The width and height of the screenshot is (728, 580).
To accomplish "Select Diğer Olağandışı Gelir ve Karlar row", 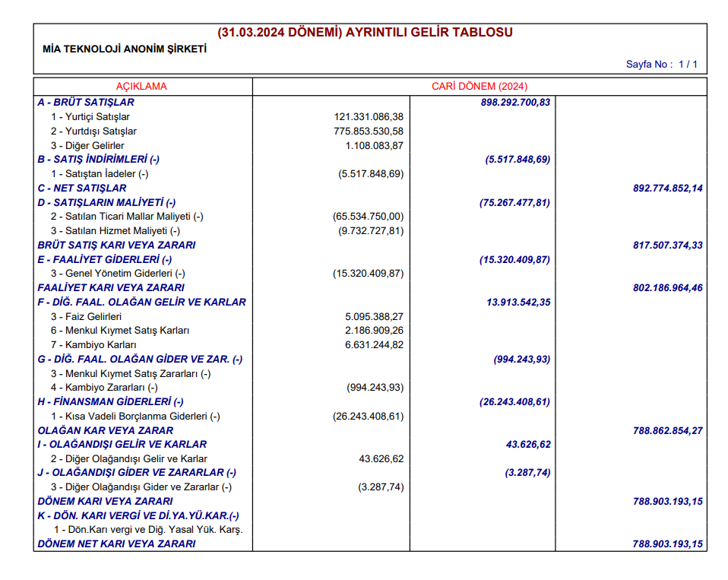I will click(x=129, y=459).
